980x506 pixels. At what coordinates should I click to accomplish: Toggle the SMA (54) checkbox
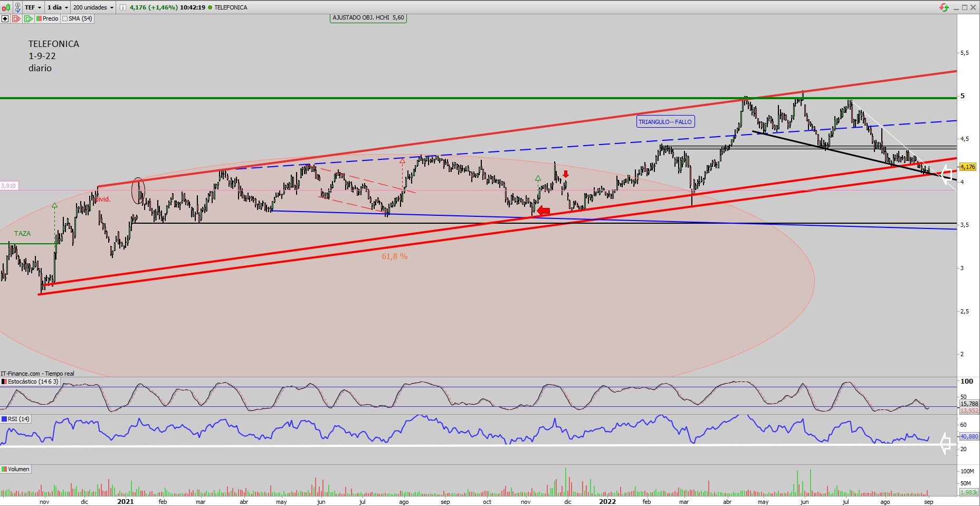[65, 18]
